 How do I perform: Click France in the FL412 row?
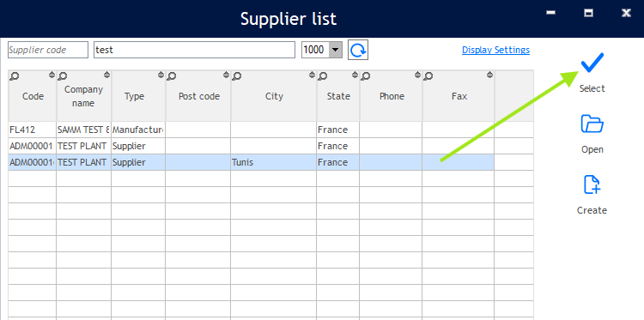tap(338, 130)
